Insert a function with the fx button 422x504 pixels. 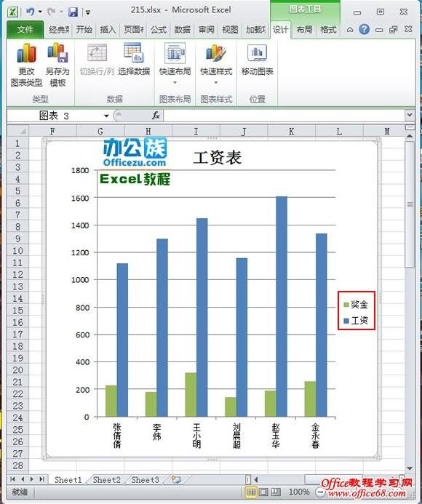[156, 116]
